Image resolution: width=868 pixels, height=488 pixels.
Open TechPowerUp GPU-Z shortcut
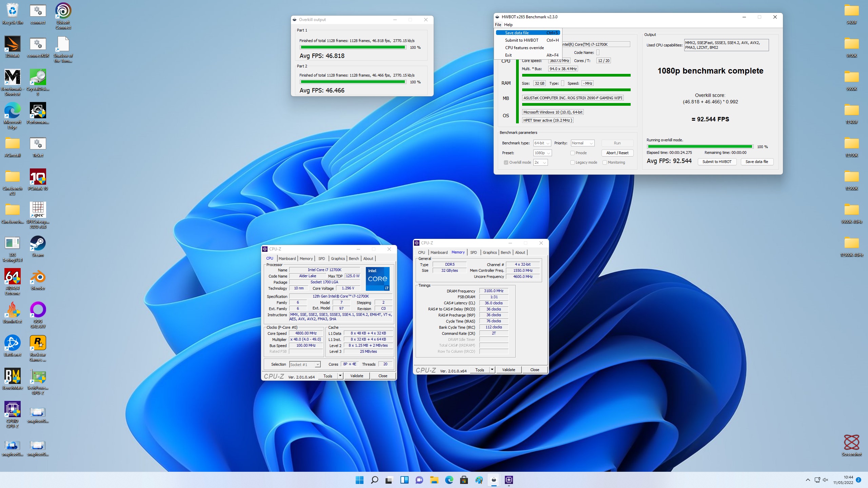click(x=38, y=381)
